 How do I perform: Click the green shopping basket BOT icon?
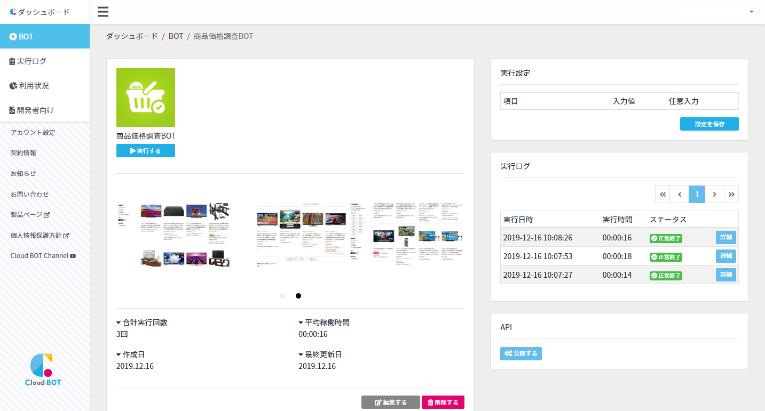click(x=146, y=97)
